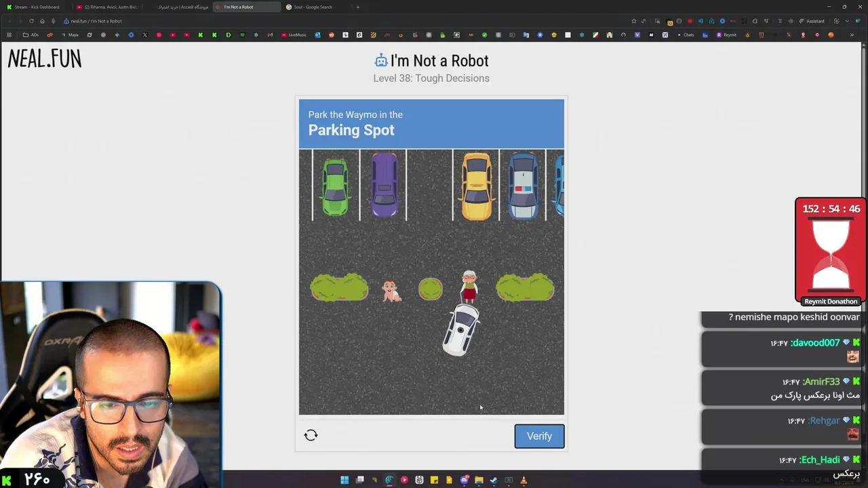
Task: Click the 'nemishe mapo keshid oonvar' message
Action: click(x=794, y=317)
